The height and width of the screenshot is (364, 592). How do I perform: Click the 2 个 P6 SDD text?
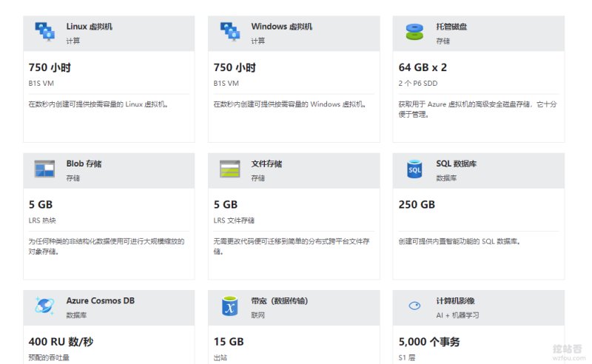point(418,83)
